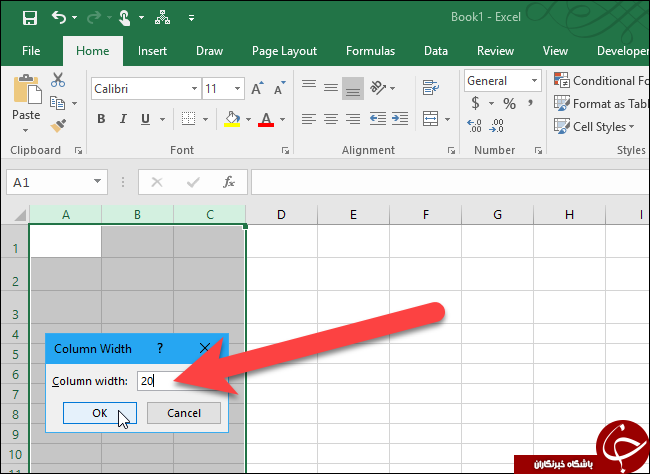Toggle Align Right

353,119
